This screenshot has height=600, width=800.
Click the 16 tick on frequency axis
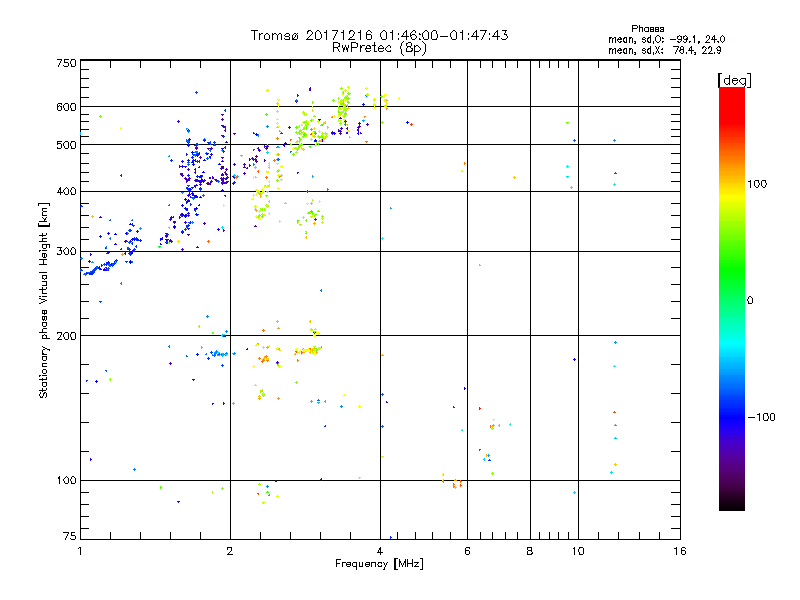pyautogui.click(x=679, y=551)
